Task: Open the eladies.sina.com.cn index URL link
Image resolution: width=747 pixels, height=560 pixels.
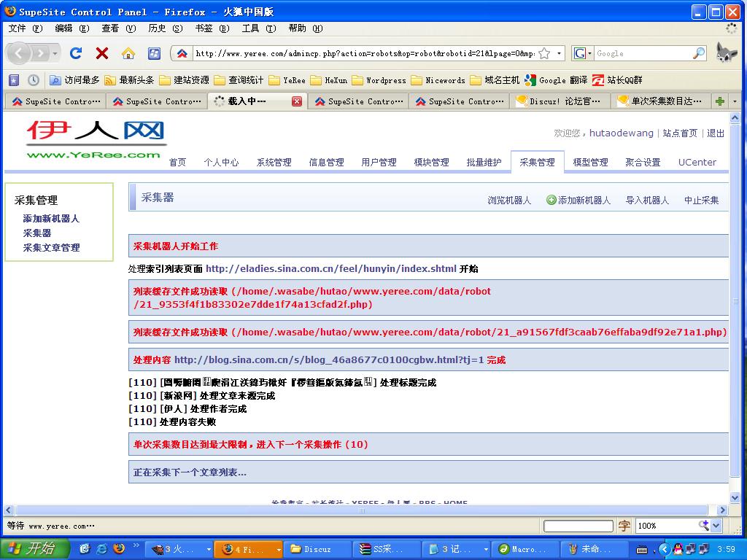Action: coord(331,268)
